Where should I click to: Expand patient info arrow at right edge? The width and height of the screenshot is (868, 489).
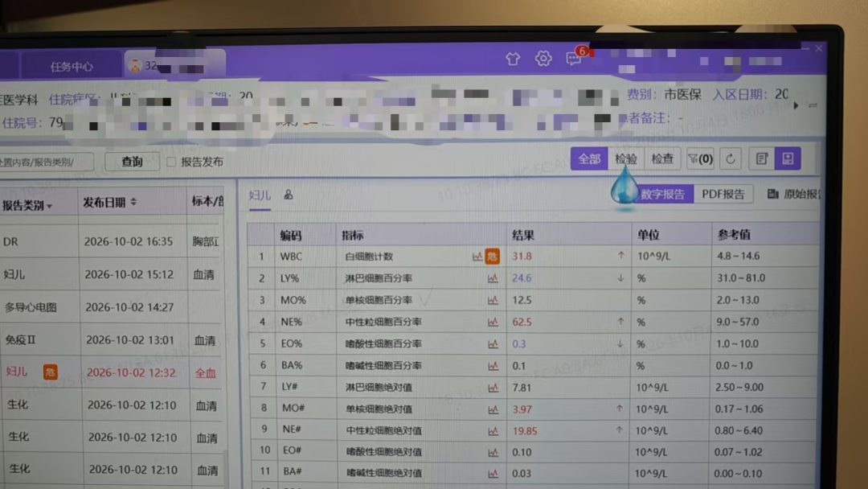(x=796, y=106)
